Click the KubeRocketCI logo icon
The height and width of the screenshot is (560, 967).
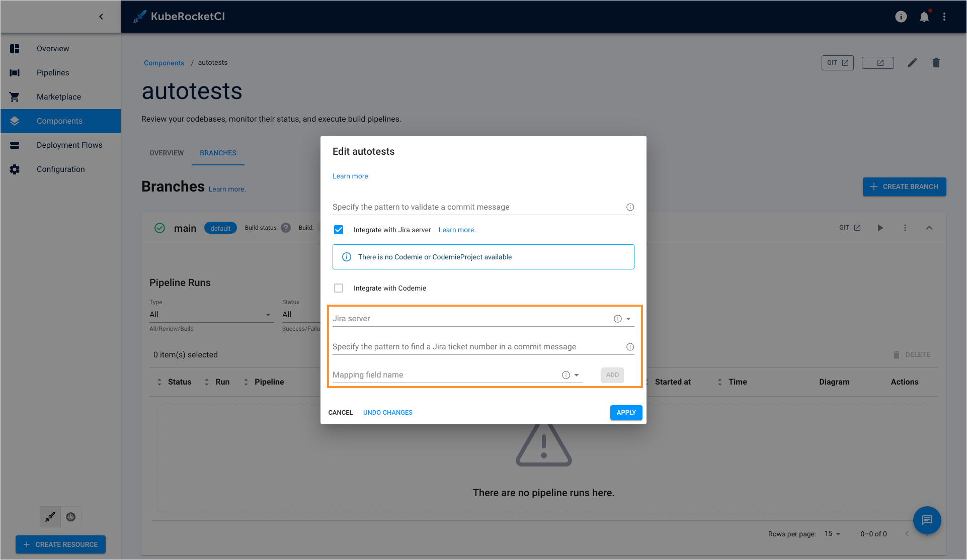139,16
